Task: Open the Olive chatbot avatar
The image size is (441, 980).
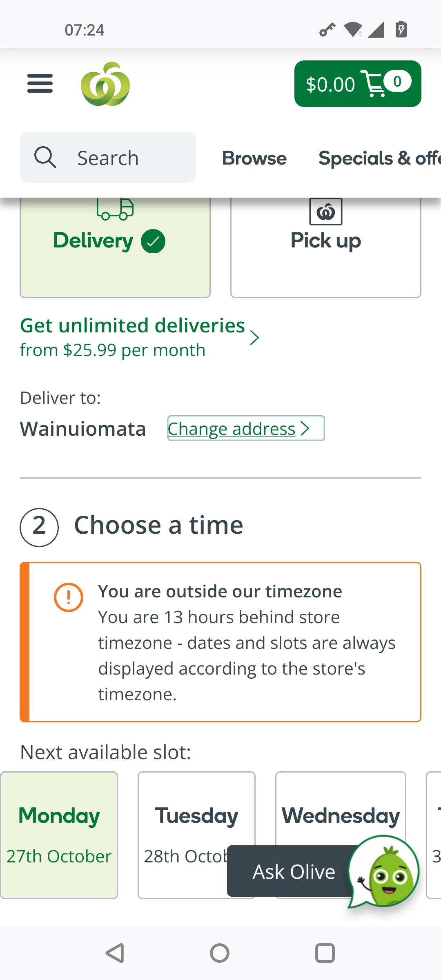Action: [384, 871]
